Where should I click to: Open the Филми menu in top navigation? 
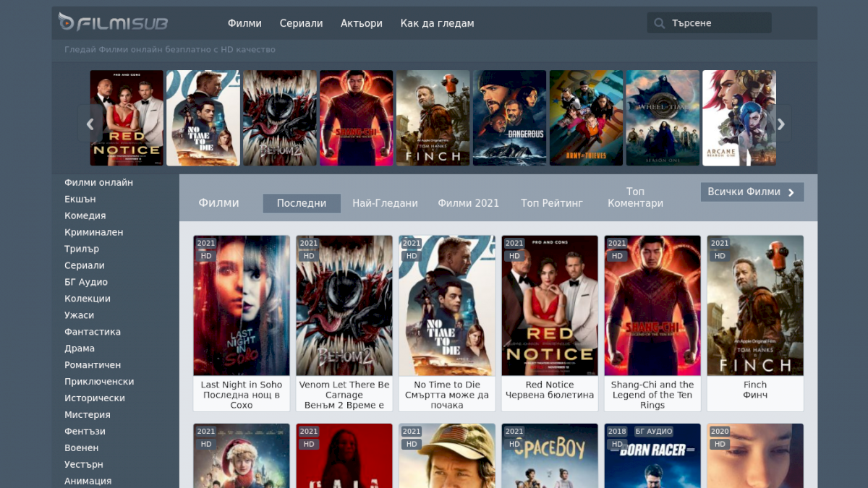tap(244, 23)
